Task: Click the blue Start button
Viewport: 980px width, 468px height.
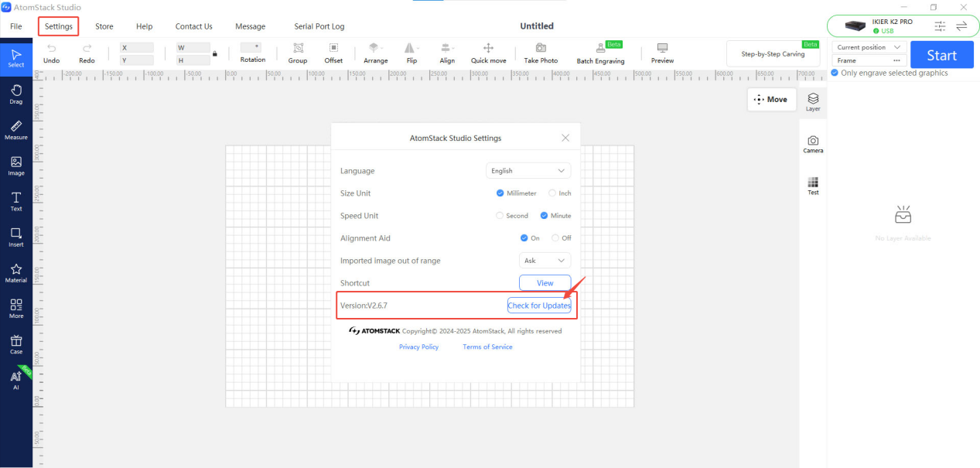Action: 942,55
